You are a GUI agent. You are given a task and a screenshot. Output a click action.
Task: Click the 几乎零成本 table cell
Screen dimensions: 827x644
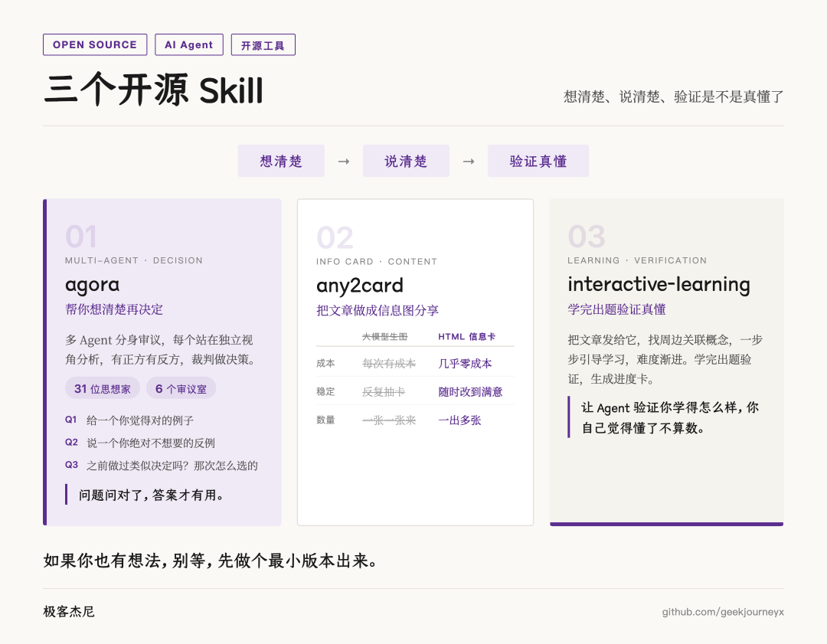coord(465,364)
